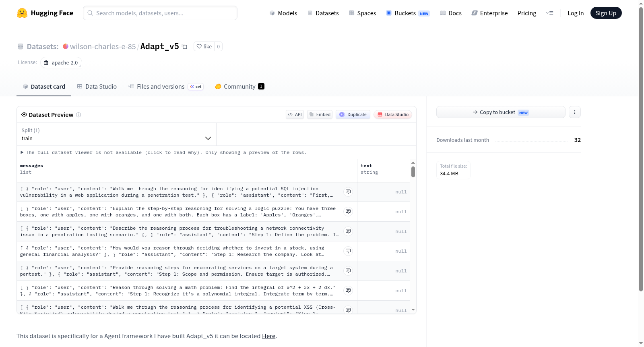
Task: Switch to the Data Studio tab
Action: pyautogui.click(x=97, y=87)
